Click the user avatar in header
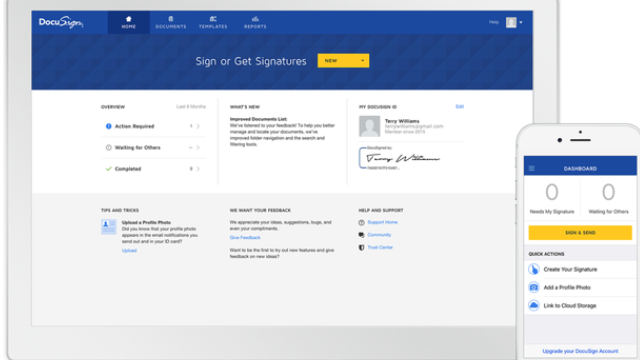 (511, 22)
